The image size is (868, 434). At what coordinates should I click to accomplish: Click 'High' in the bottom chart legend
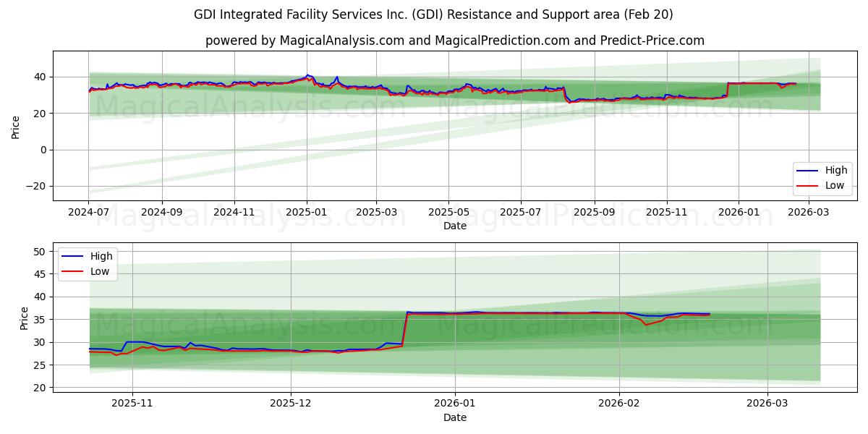pos(101,256)
